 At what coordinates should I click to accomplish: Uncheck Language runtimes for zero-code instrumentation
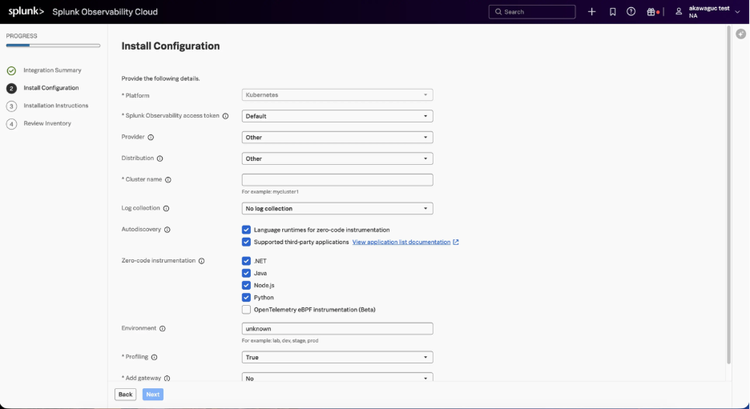246,230
